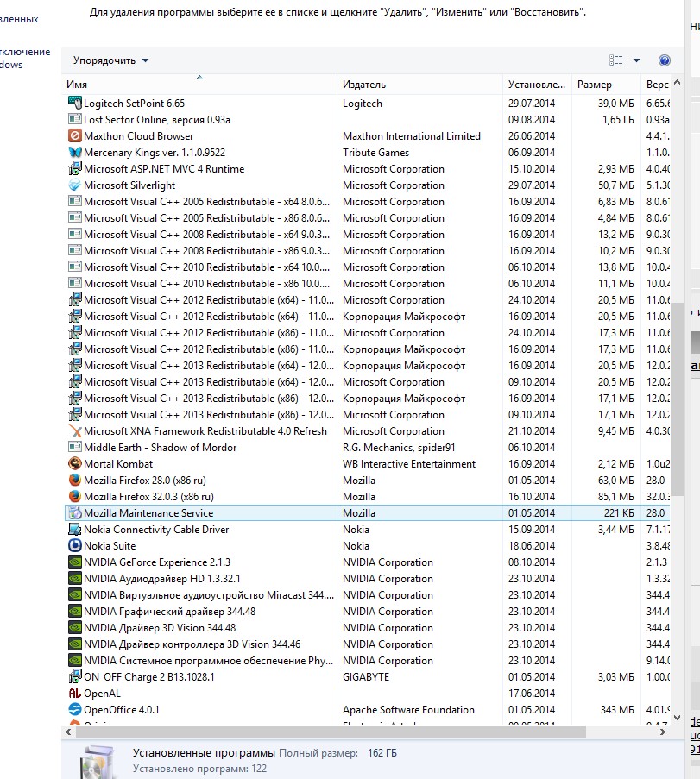Change the list view with the view icon
The image size is (700, 779).
616,60
